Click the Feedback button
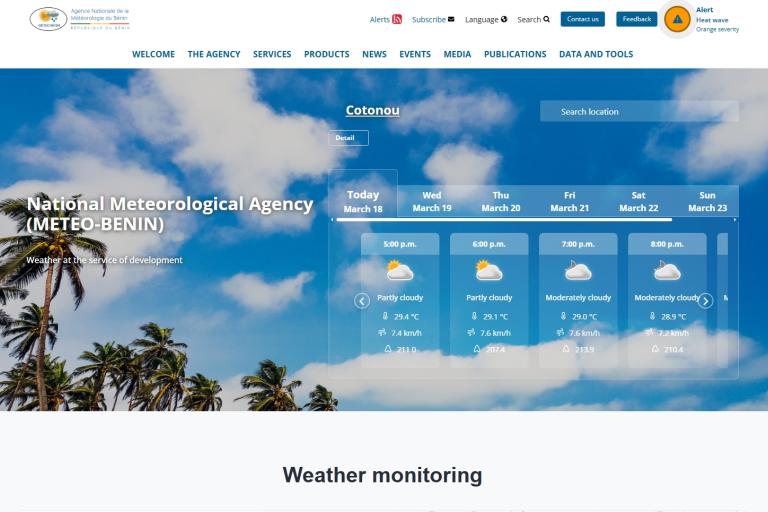This screenshot has height=512, width=768. (x=637, y=19)
